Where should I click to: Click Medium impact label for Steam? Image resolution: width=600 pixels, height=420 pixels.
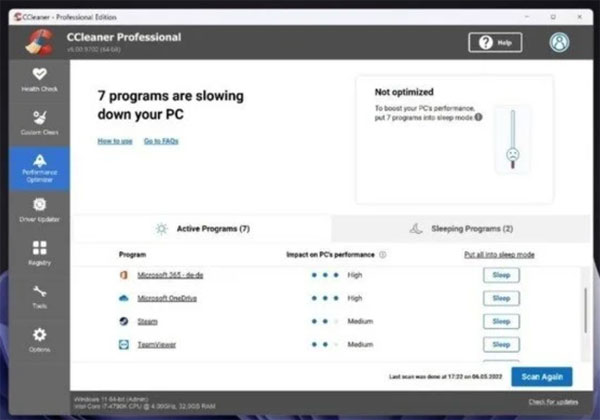click(360, 321)
